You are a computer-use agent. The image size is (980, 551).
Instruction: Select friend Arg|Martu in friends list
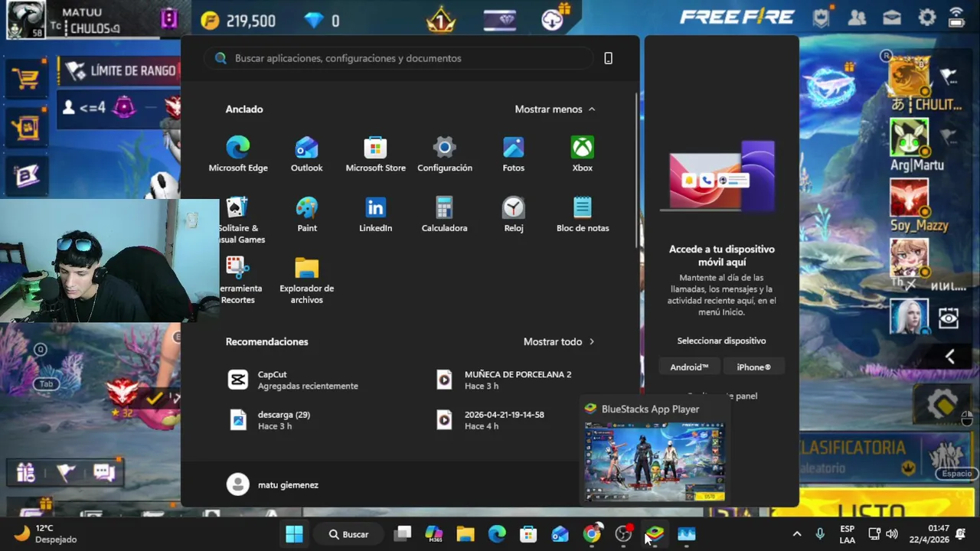coord(916,145)
